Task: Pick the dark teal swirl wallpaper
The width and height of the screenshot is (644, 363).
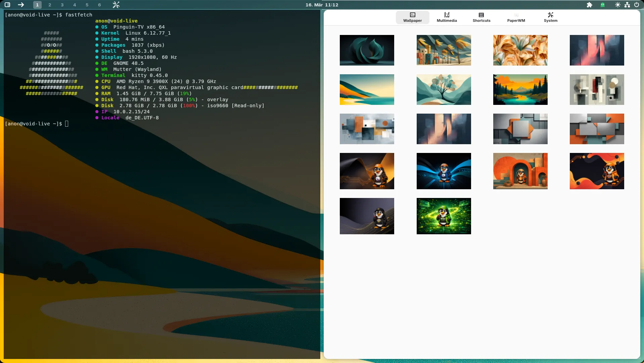Action: (367, 50)
